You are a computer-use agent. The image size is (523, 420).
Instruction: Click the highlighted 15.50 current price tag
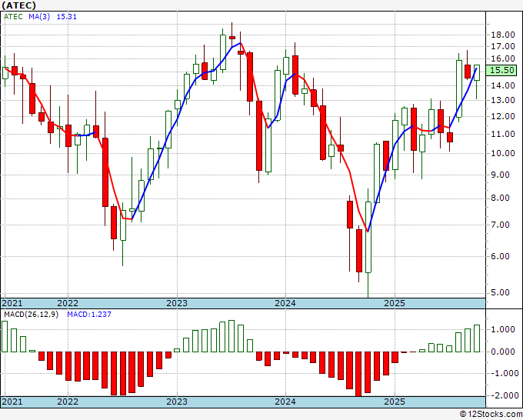pyautogui.click(x=503, y=70)
